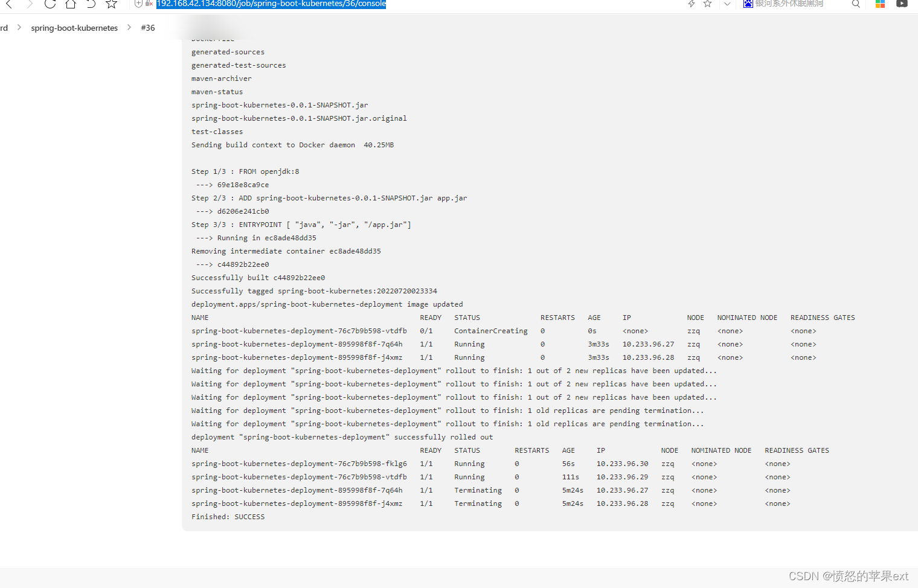
Task: Click 'Successfully tagged spring-boot-kubernetes:20220720023334' line
Action: (x=314, y=291)
